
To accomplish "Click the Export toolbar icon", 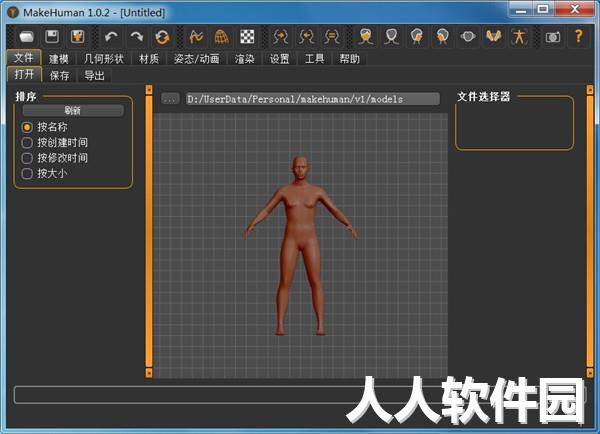I will pos(78,37).
